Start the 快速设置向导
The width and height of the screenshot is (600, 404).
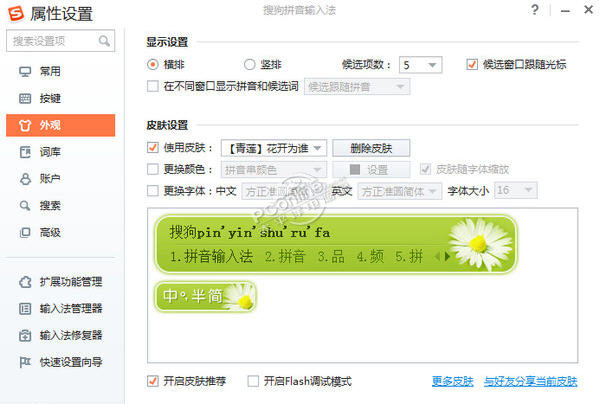click(x=60, y=362)
